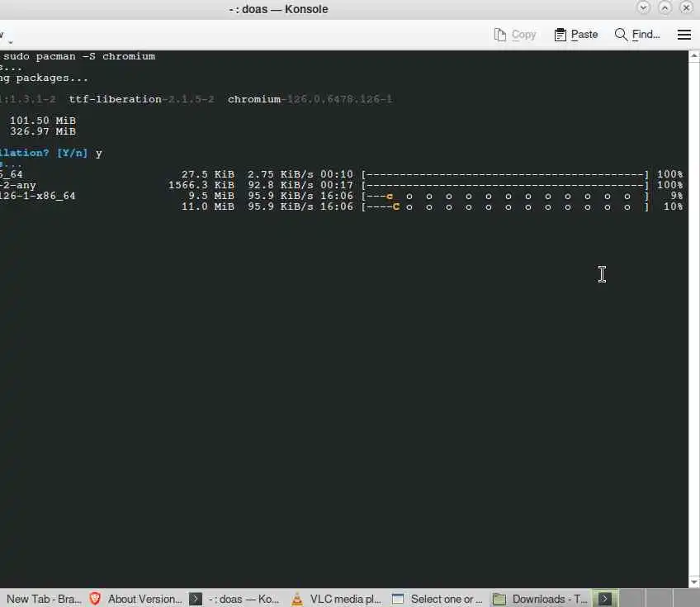Image resolution: width=700 pixels, height=607 pixels.
Task: Click the '1566.3 KiB' download value
Action: click(201, 185)
